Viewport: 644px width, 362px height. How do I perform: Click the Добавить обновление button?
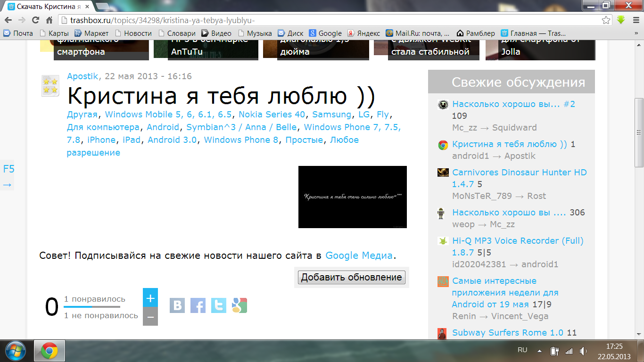point(352,277)
